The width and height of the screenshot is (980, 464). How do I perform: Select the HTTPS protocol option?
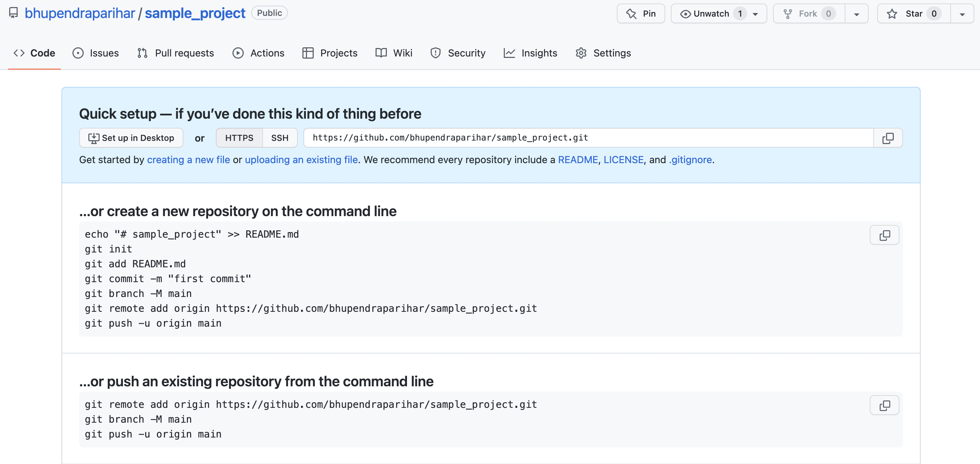point(239,138)
